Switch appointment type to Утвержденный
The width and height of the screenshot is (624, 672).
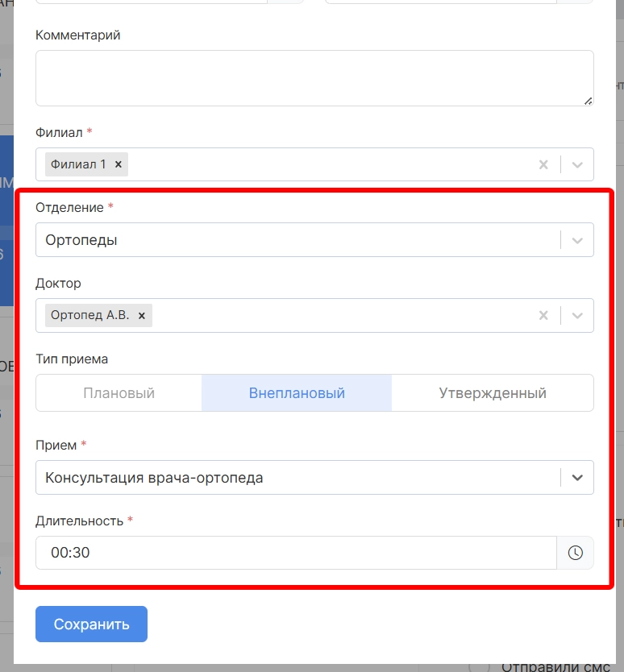coord(493,393)
